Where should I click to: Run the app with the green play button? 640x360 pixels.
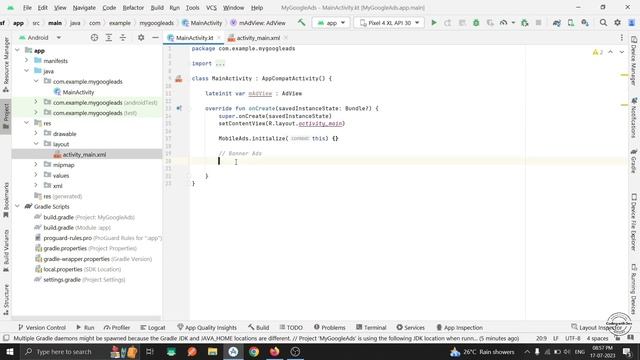(434, 23)
